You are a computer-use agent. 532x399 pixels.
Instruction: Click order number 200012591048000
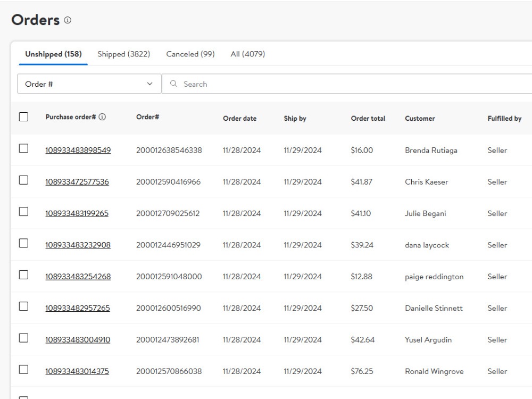tap(169, 277)
